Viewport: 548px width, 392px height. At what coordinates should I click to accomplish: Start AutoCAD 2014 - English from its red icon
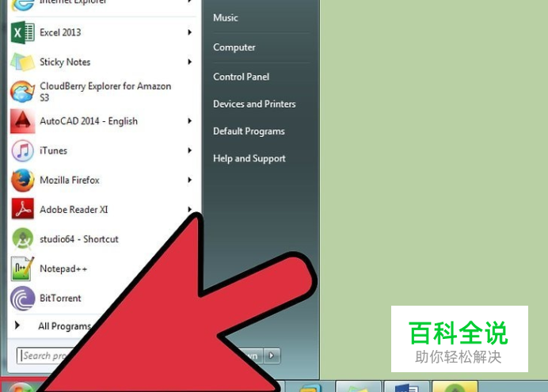pyautogui.click(x=23, y=121)
